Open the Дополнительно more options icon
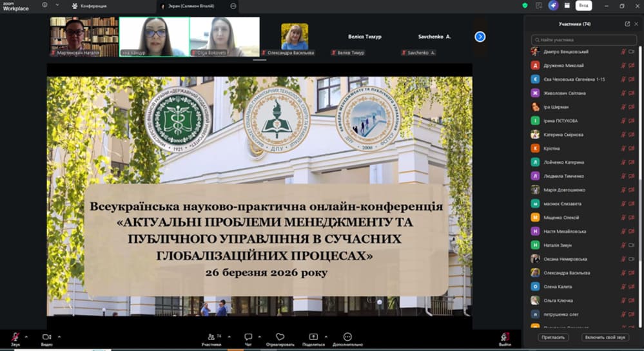 [x=347, y=337]
